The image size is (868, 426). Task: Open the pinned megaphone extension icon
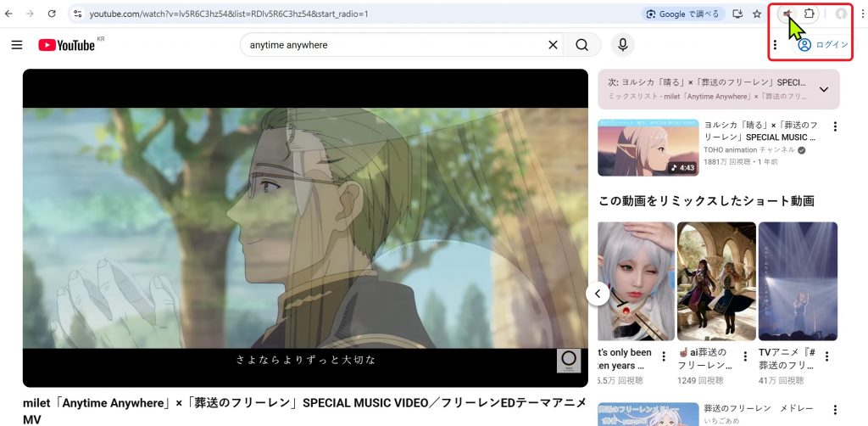tap(787, 14)
